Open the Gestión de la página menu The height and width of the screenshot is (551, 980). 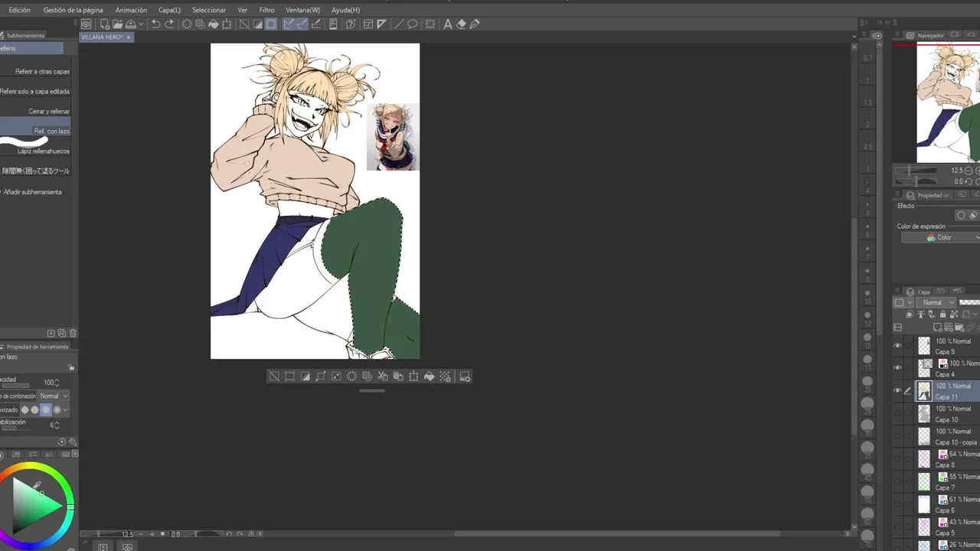click(x=73, y=10)
